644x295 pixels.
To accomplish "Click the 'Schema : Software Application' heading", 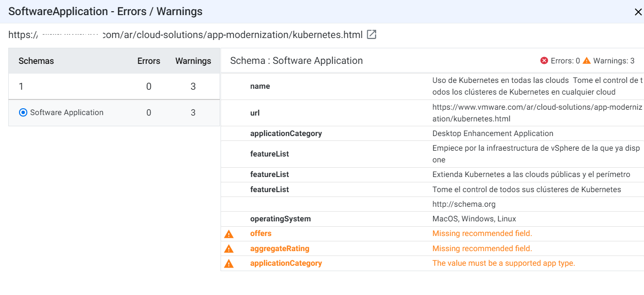I will point(297,61).
